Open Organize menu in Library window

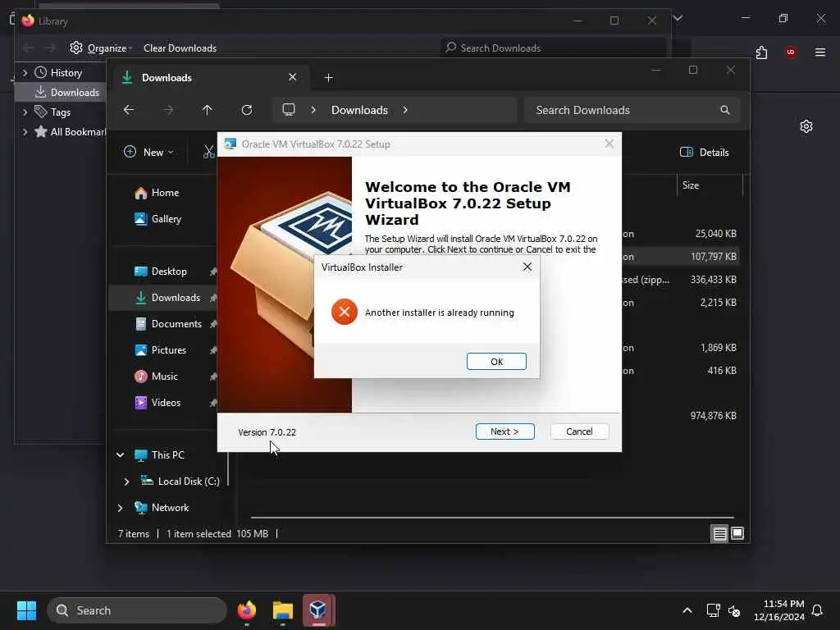tap(101, 48)
